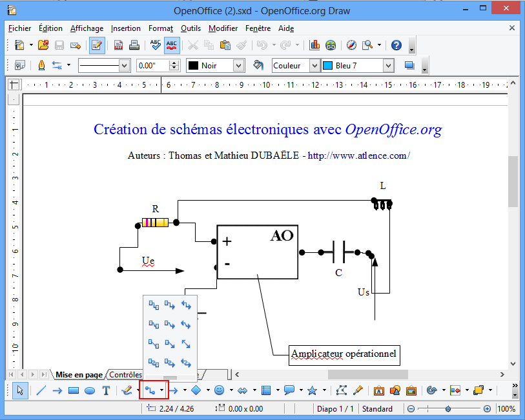This screenshot has width=525, height=420.
Task: Run the spelling check
Action: [x=156, y=45]
